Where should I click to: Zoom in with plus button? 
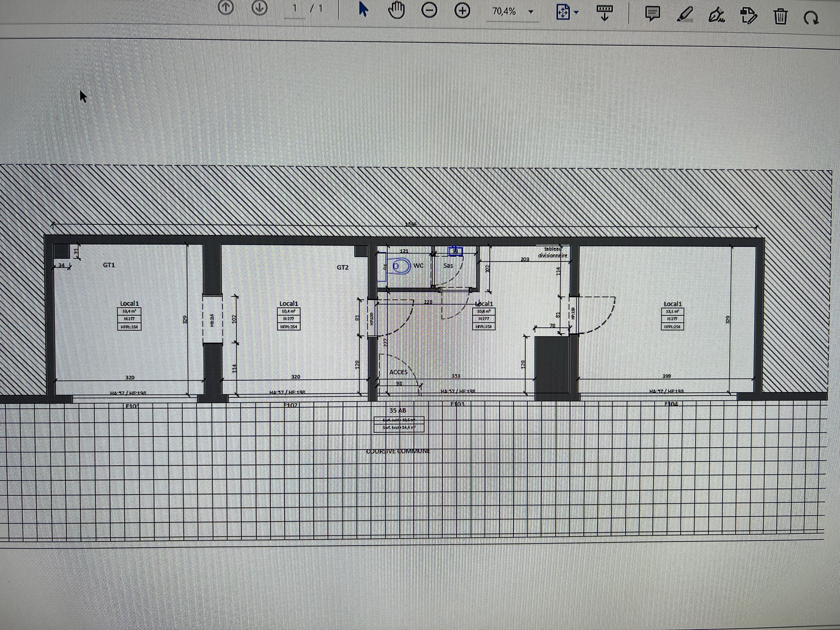(x=462, y=11)
